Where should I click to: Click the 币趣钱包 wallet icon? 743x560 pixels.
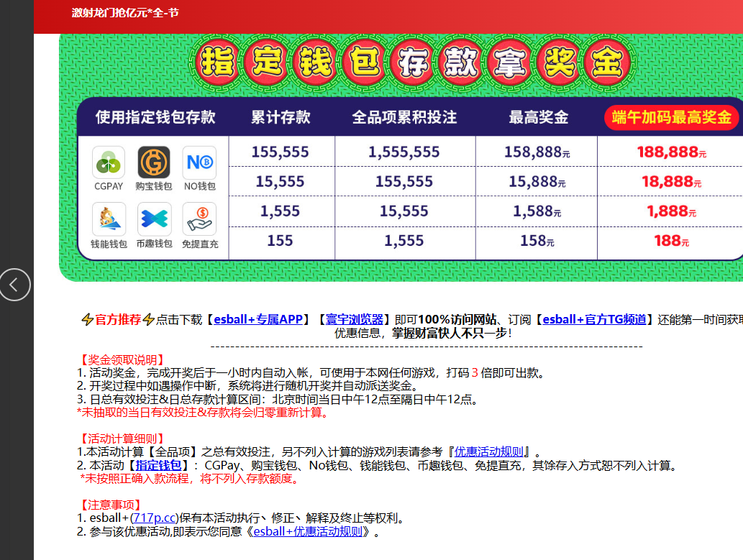(x=154, y=219)
